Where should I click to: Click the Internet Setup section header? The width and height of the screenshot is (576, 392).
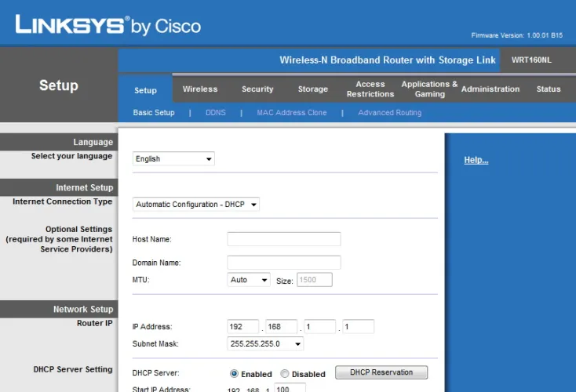pos(59,187)
